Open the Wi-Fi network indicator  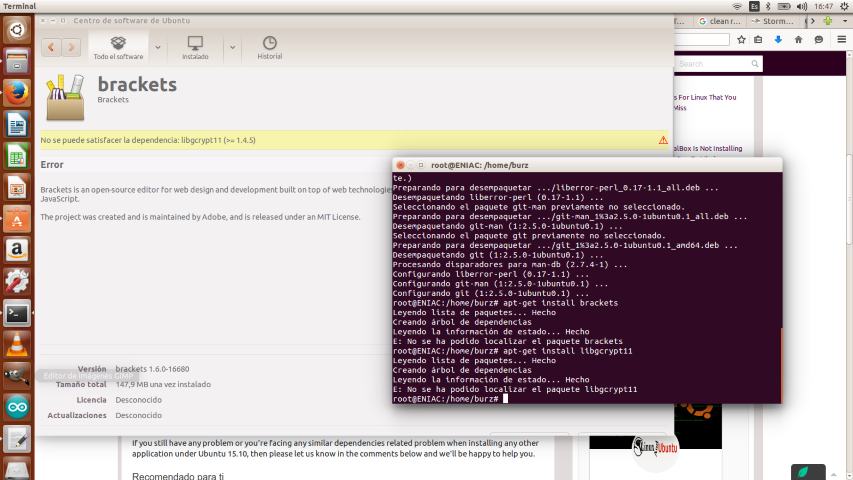click(737, 7)
